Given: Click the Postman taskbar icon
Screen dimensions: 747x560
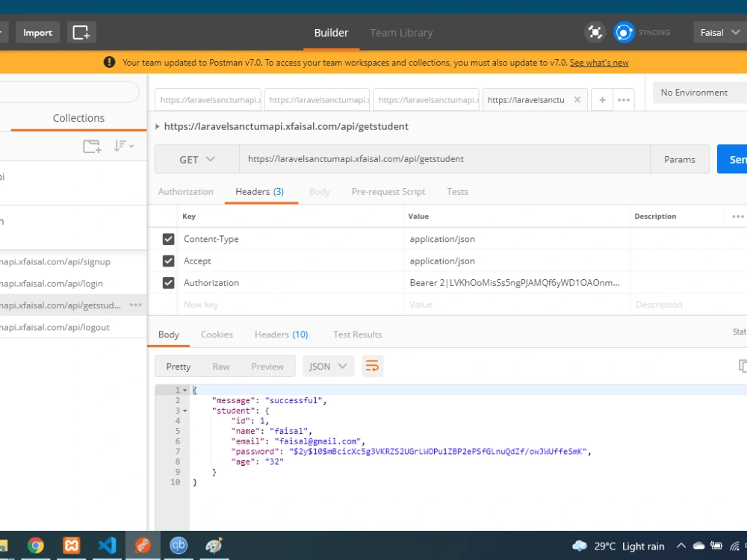Looking at the screenshot, I should click(143, 545).
